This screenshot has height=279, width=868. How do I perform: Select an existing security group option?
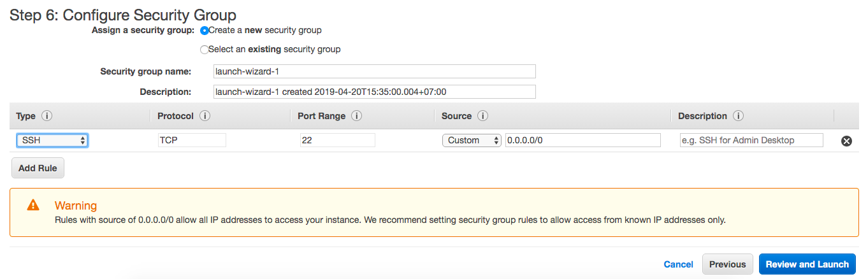(x=205, y=49)
